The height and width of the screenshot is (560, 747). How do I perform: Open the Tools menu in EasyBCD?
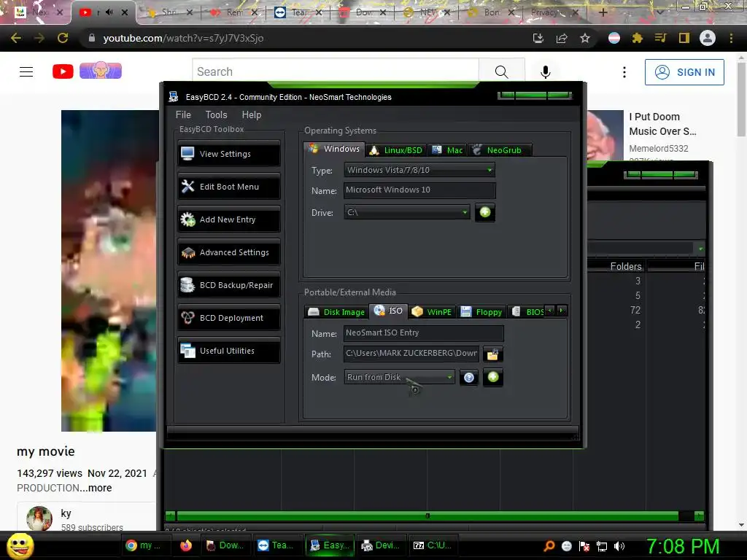(216, 114)
